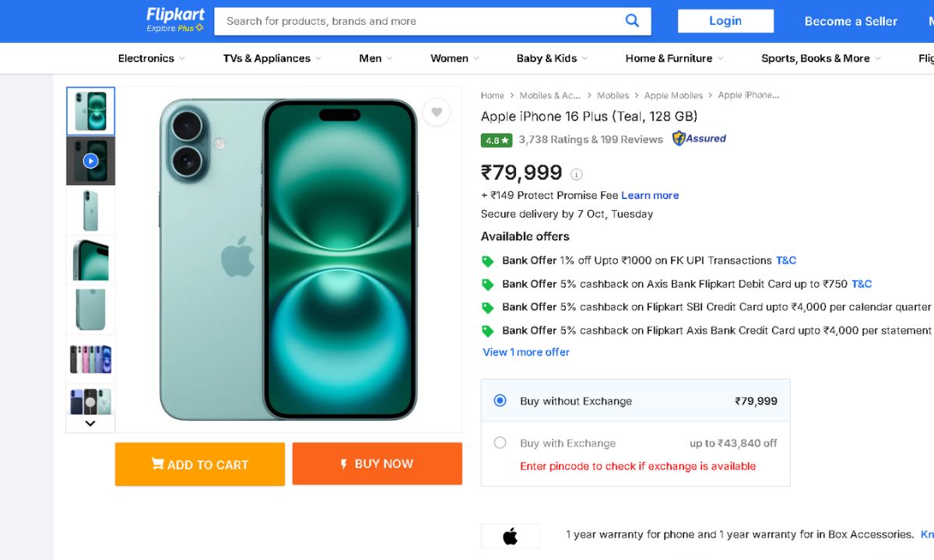Click the BUY NOW button

pos(377,464)
